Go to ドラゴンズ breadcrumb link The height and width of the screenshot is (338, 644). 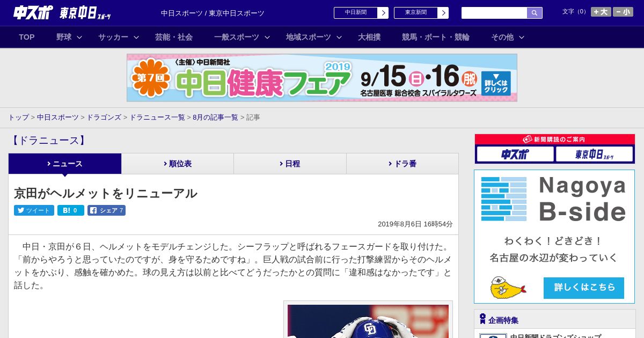tap(104, 117)
